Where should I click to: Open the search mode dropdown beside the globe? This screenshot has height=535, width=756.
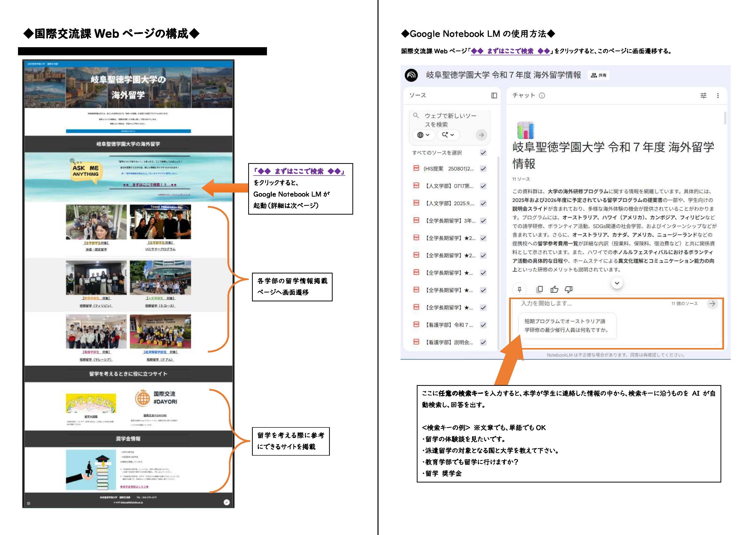pos(448,135)
